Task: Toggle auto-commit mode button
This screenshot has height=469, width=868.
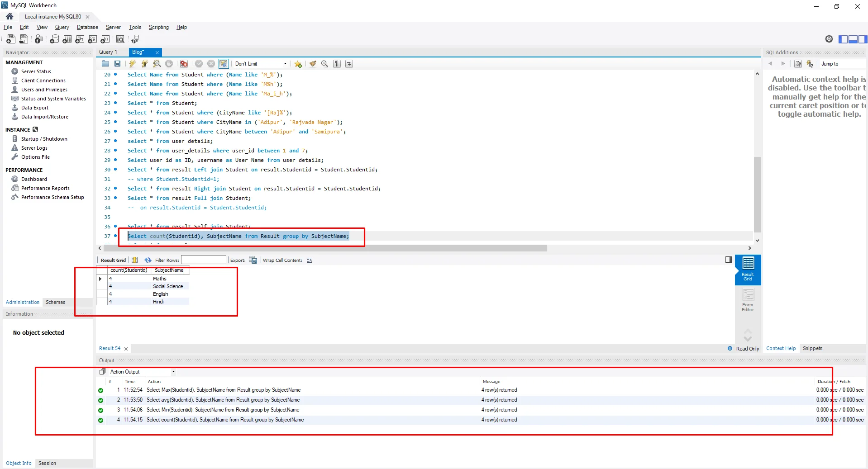Action: 224,64
